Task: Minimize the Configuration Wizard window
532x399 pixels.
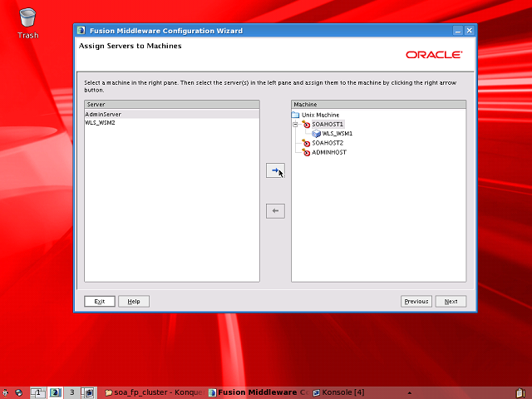Action: coord(458,31)
